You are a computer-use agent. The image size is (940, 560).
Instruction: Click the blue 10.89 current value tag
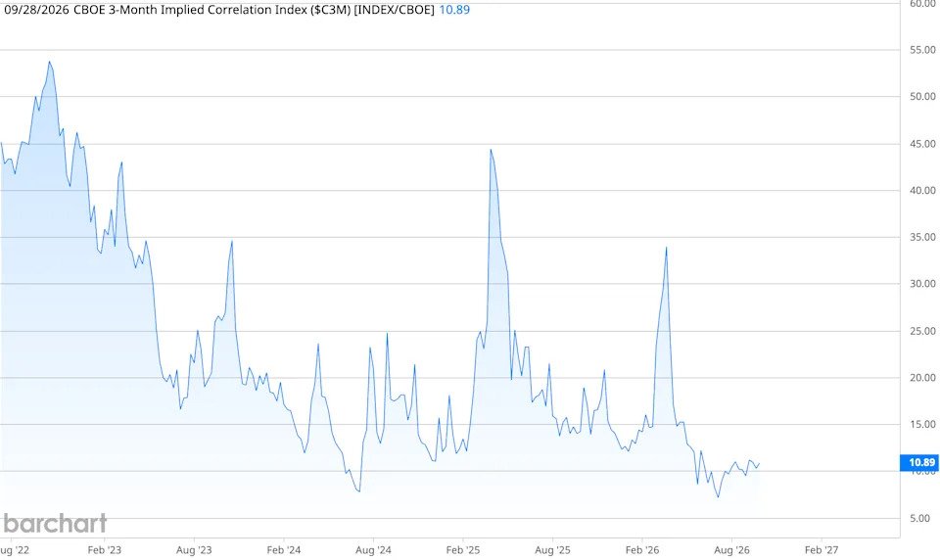click(920, 462)
